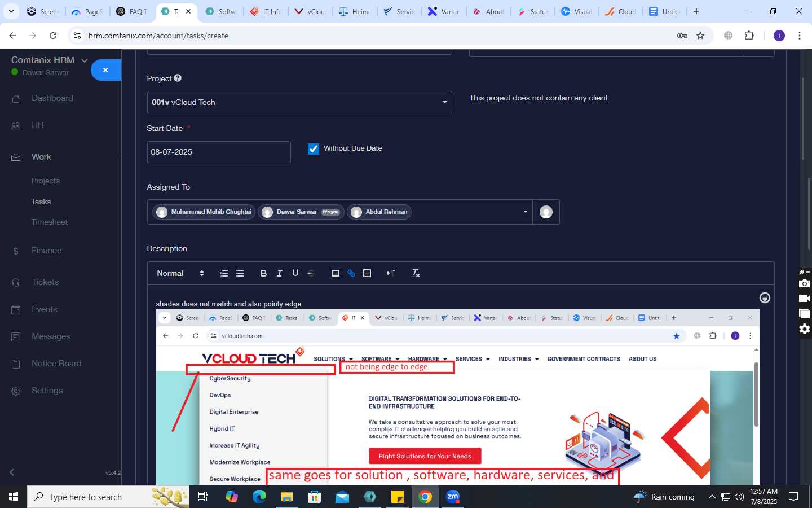Expand the Comtanix HRM header chevron

(x=85, y=60)
